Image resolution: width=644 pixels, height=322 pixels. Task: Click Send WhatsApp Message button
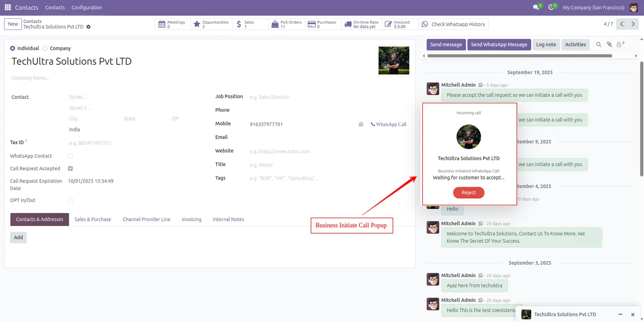(499, 44)
